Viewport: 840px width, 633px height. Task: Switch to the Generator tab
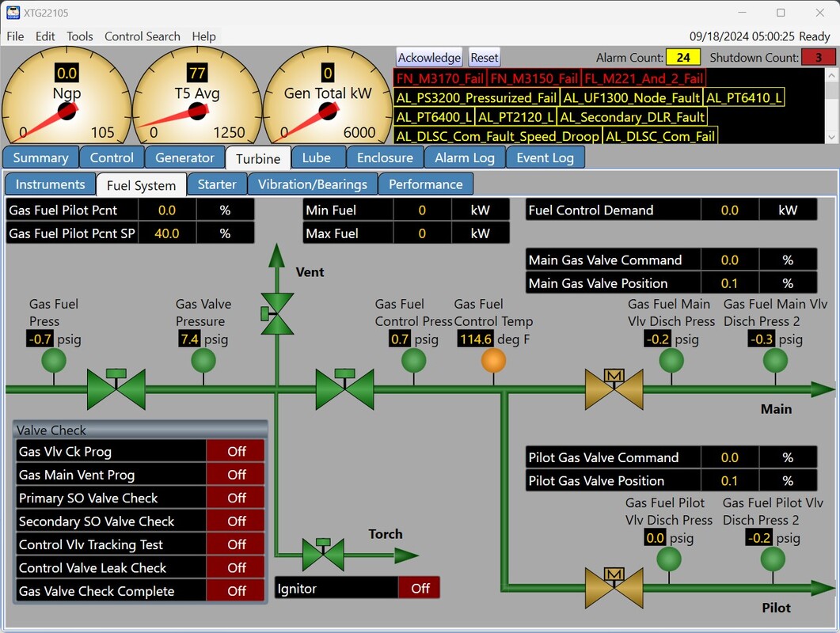point(184,157)
